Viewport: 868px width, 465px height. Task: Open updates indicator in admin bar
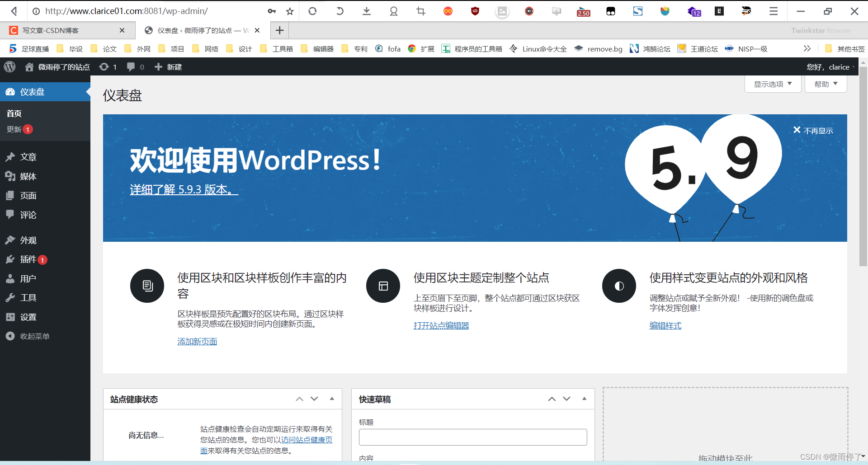(x=108, y=67)
